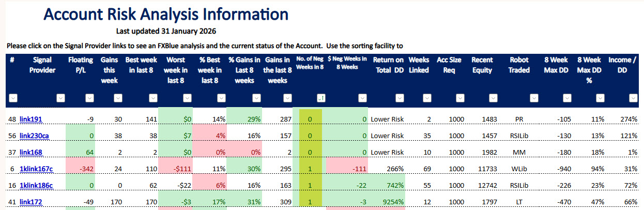Expand the Weeks Linked filter dropdown
The image size is (644, 210).
pyautogui.click(x=427, y=98)
